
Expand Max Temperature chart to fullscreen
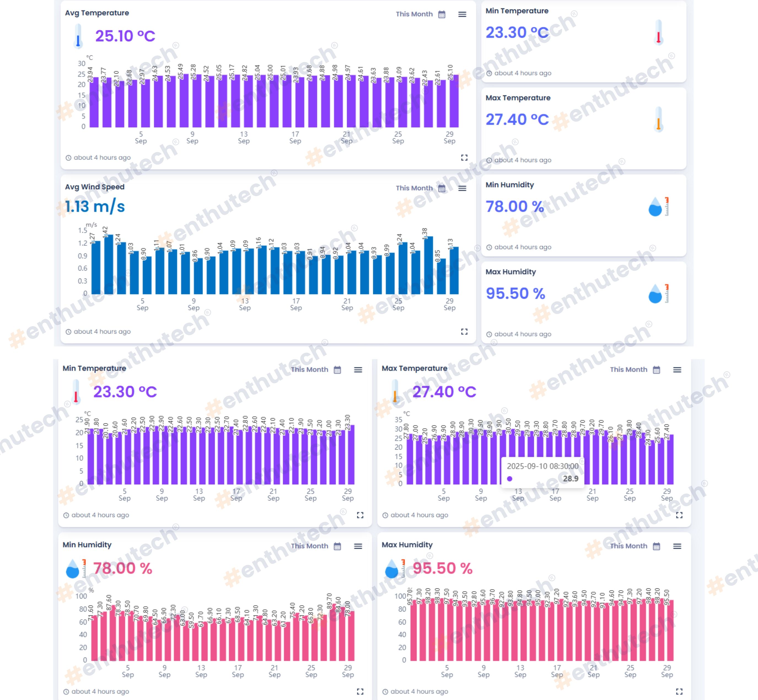pyautogui.click(x=679, y=515)
